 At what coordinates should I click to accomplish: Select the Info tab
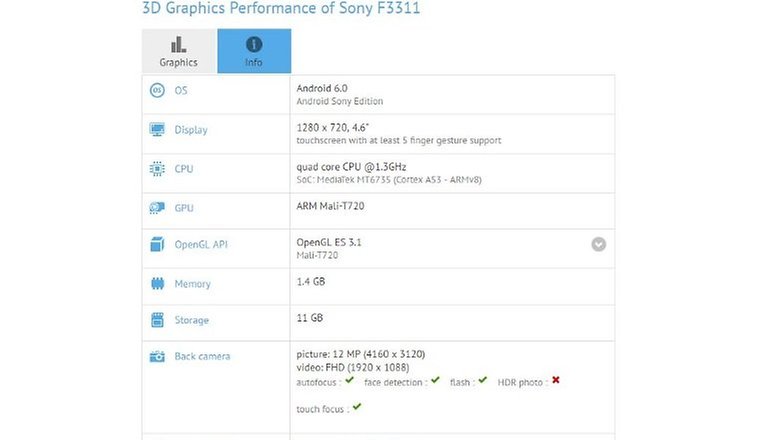(254, 51)
